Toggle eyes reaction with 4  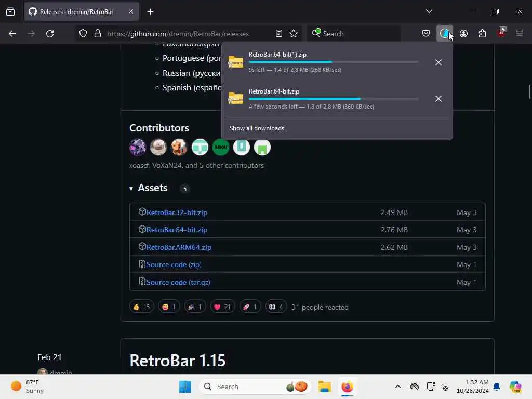coord(276,307)
